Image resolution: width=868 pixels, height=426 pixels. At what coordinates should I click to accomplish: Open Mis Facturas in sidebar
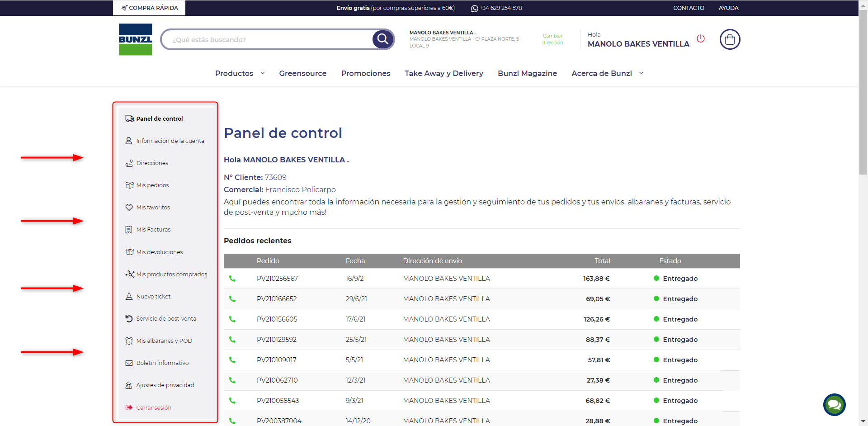pyautogui.click(x=153, y=230)
